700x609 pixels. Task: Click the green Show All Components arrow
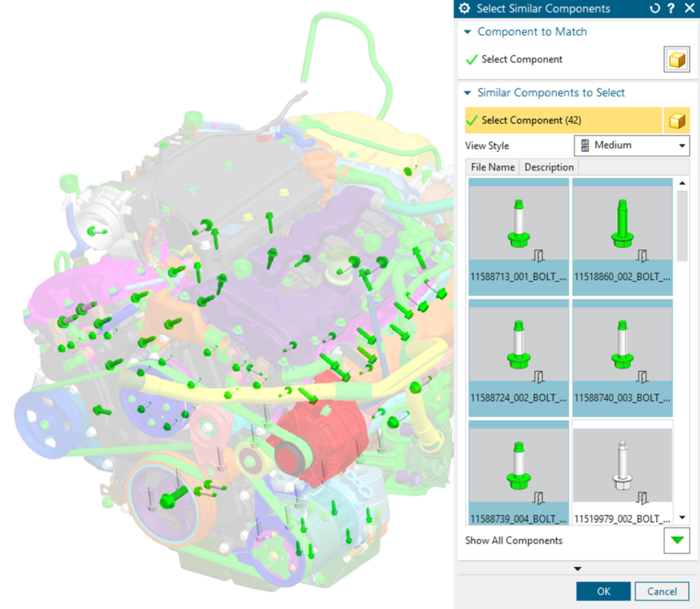click(x=676, y=541)
